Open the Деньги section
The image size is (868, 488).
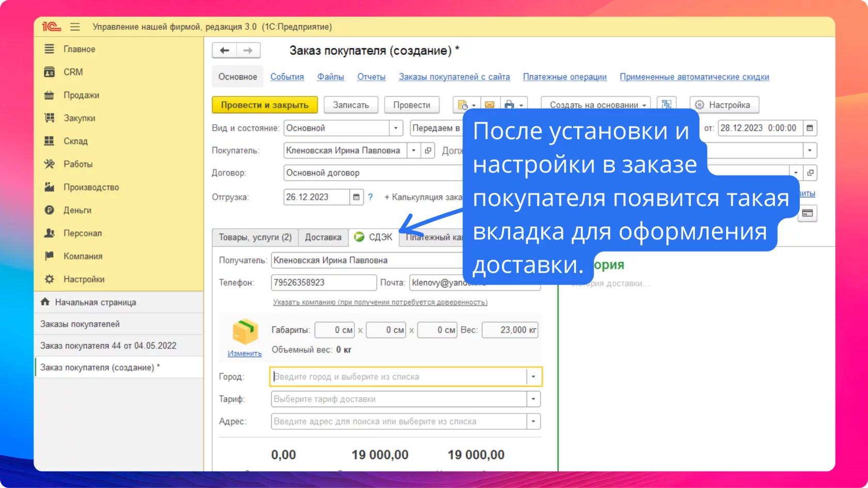(x=78, y=210)
